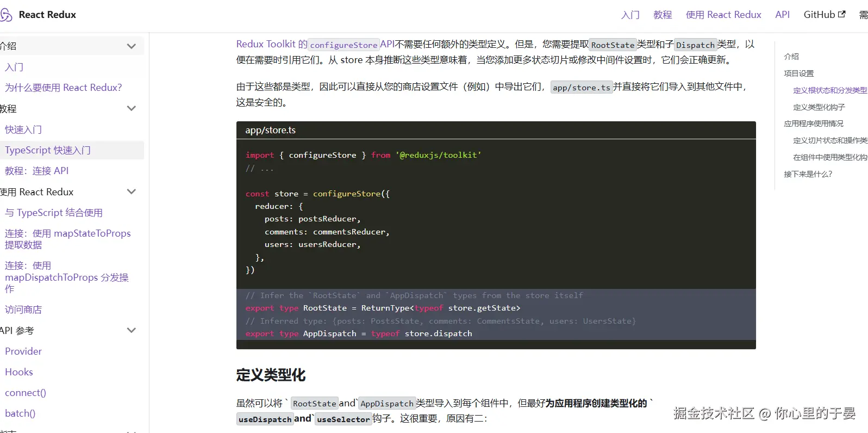
Task: Click the app/store.ts code block title
Action: tap(271, 130)
